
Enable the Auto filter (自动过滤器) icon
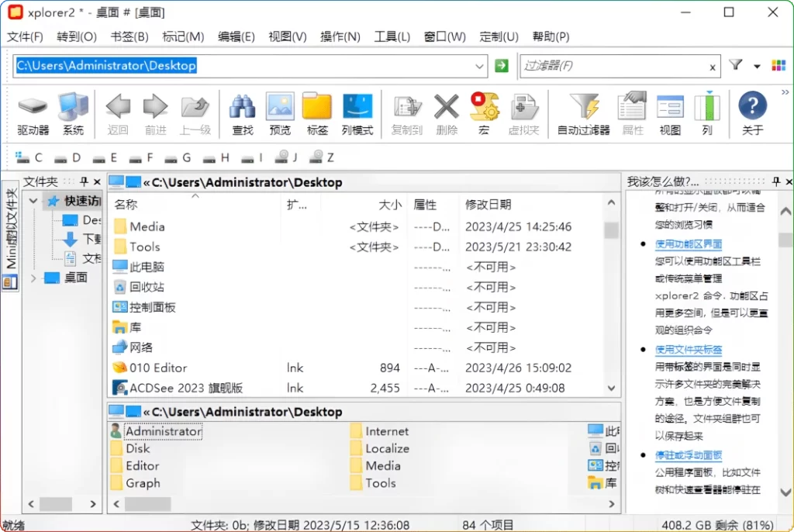(x=584, y=114)
